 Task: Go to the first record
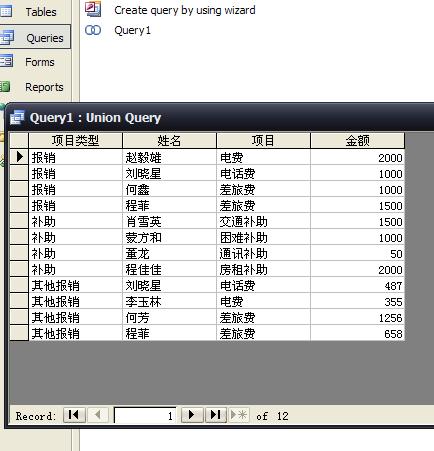click(74, 415)
